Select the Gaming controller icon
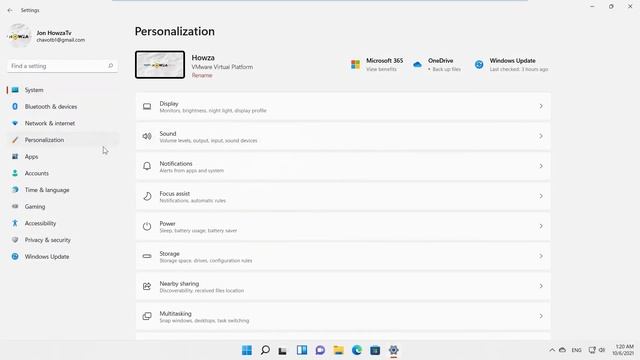 15,207
